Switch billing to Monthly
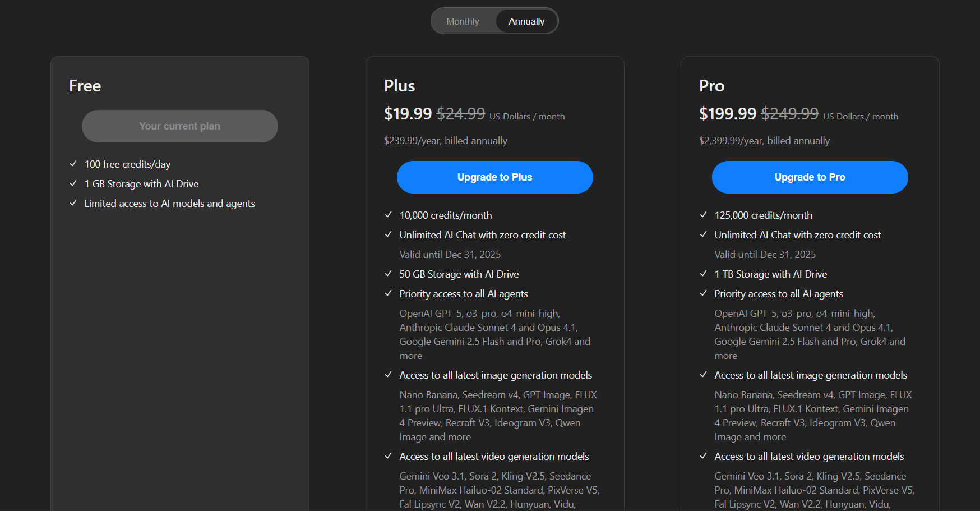Viewport: 980px width, 511px height. coord(463,21)
